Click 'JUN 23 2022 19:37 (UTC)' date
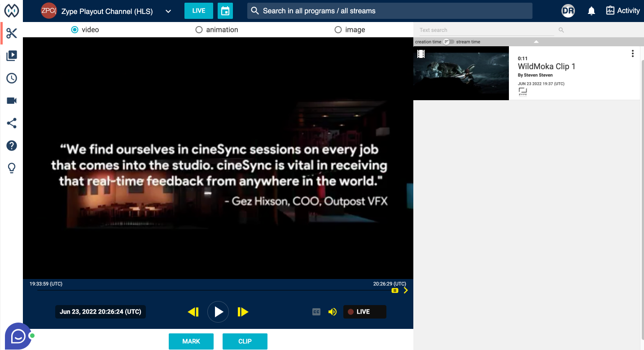The image size is (644, 350). pos(541,84)
